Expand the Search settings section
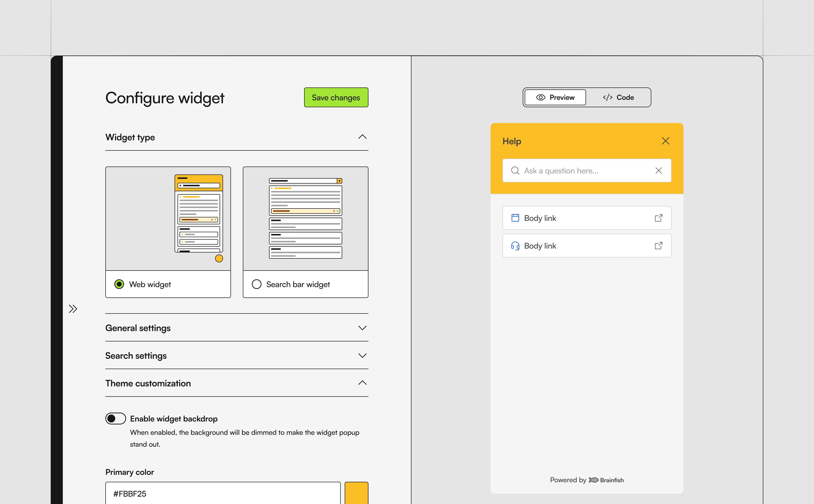This screenshot has width=814, height=504. (237, 356)
